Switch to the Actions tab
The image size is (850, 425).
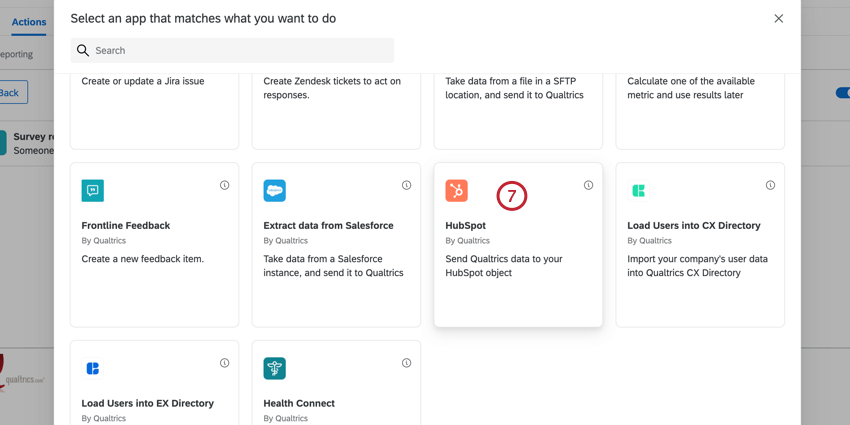[29, 22]
